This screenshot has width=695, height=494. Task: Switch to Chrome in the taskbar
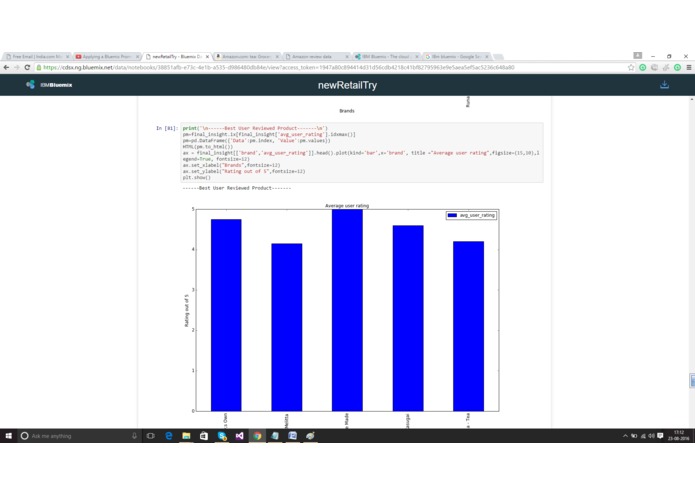(x=257, y=436)
